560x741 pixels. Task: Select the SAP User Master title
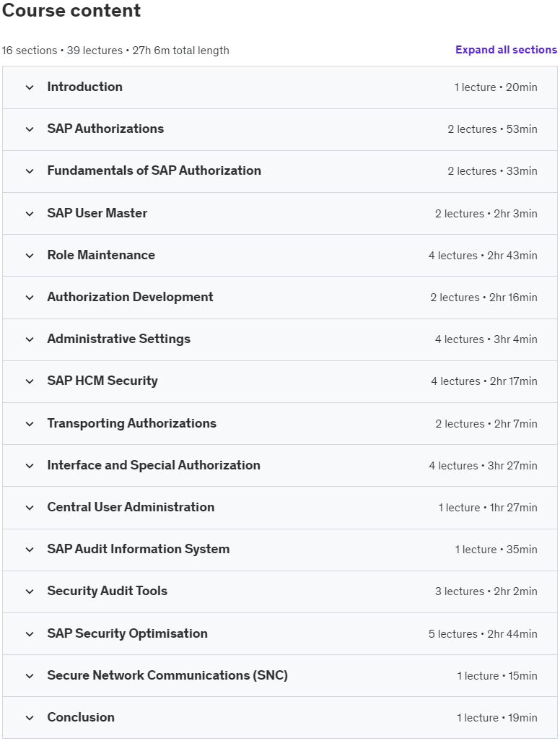97,213
